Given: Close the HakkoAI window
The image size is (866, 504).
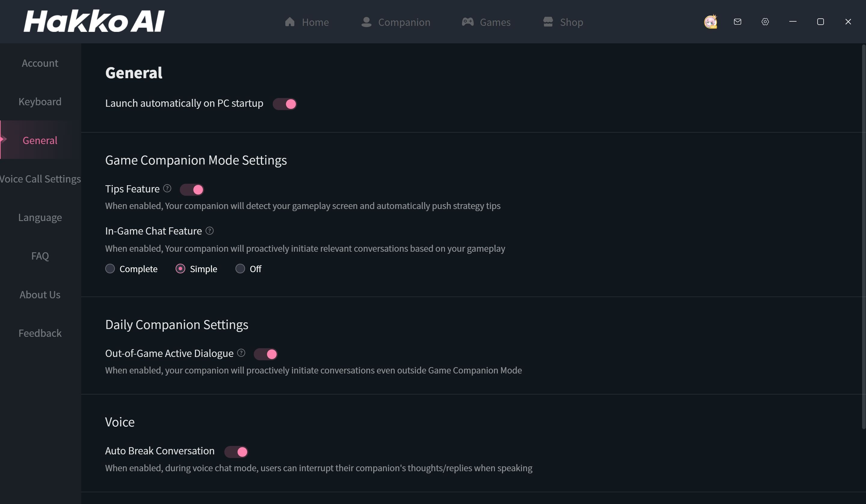Looking at the screenshot, I should (x=848, y=22).
